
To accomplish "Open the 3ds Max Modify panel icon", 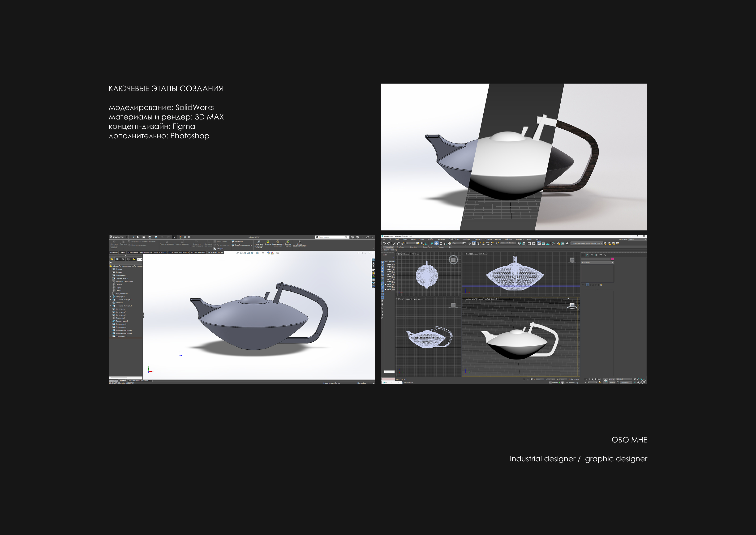I will 587,255.
